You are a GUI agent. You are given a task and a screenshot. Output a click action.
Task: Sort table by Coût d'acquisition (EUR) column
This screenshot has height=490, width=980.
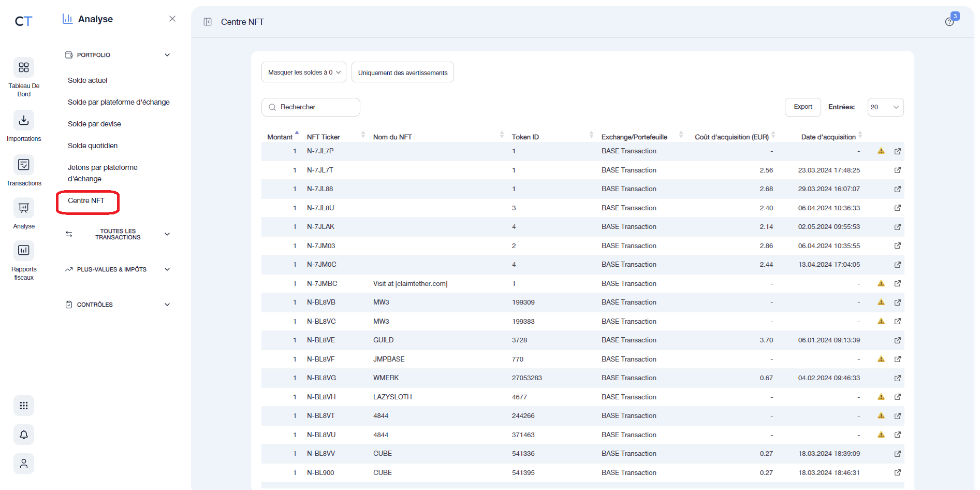(732, 137)
